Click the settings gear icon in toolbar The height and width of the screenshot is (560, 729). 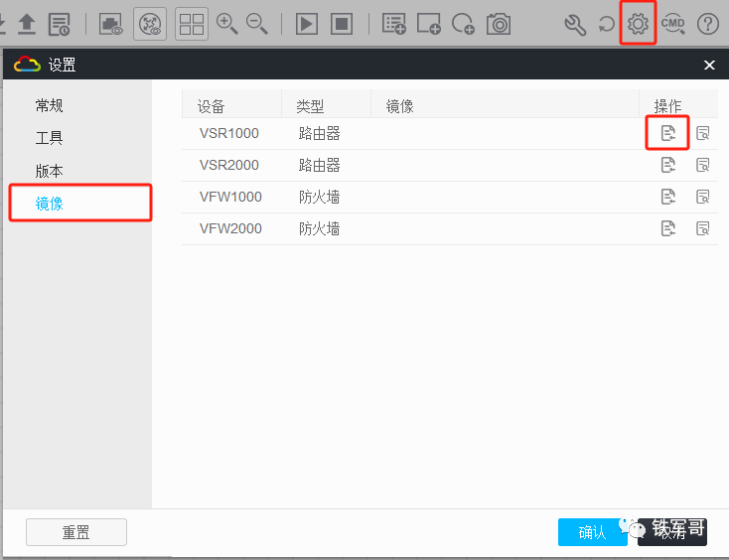pos(639,23)
